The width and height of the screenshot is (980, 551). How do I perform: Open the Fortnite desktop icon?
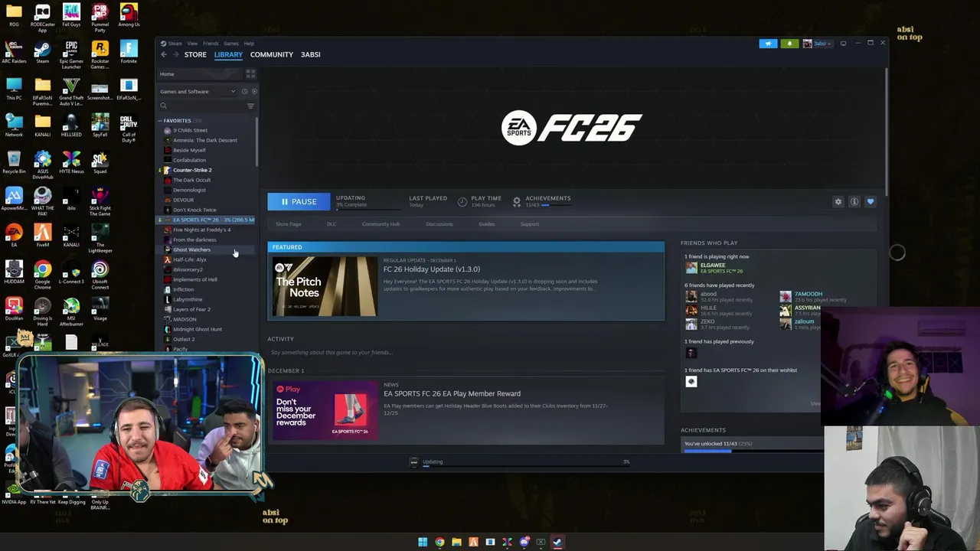click(129, 51)
